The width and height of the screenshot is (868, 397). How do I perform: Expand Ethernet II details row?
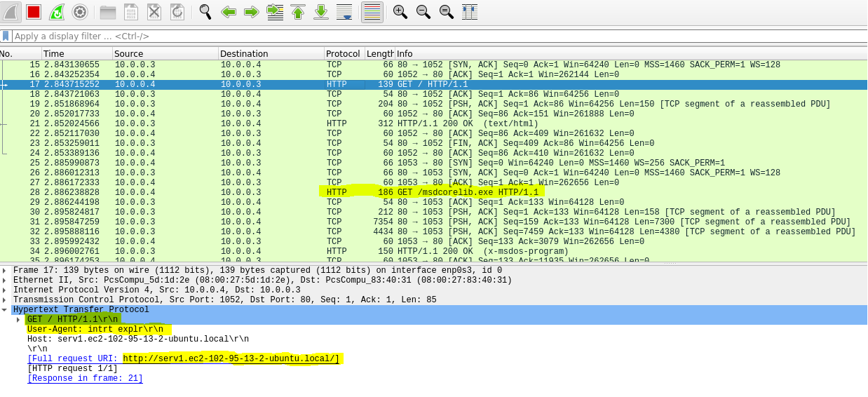tap(4, 280)
